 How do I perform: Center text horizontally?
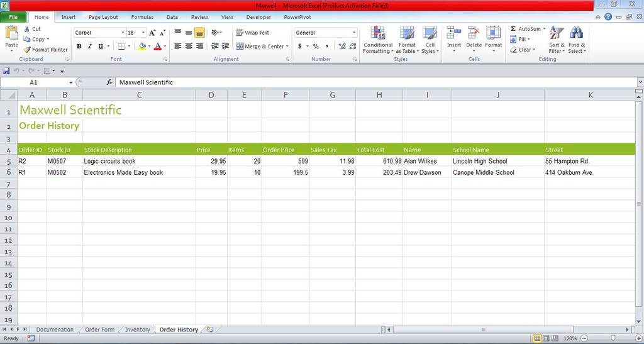[189, 47]
